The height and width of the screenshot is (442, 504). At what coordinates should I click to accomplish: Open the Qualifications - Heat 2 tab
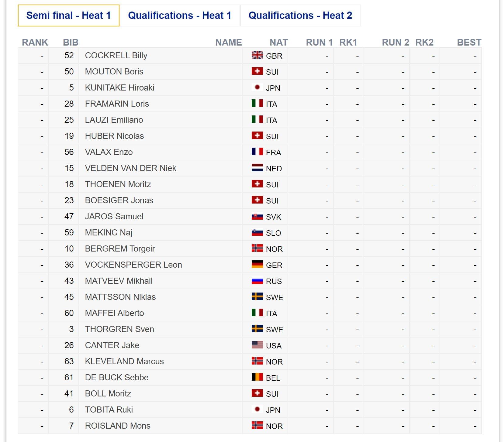point(300,15)
